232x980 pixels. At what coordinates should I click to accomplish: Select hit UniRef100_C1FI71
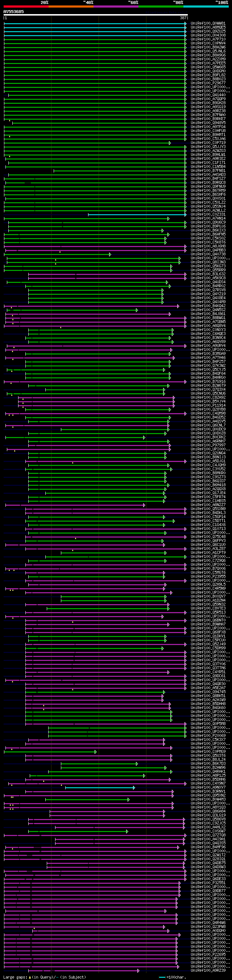208,163
